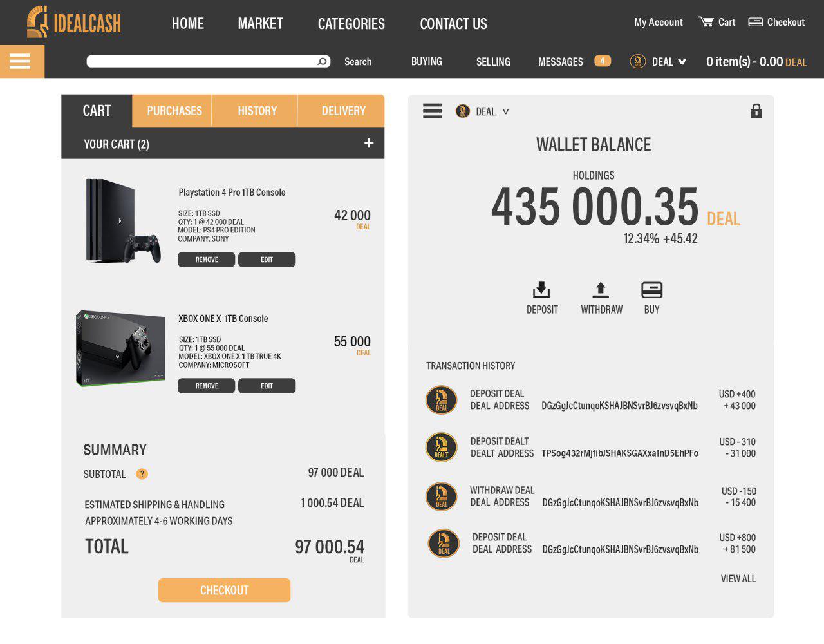Open the MARKET menu

(x=260, y=24)
